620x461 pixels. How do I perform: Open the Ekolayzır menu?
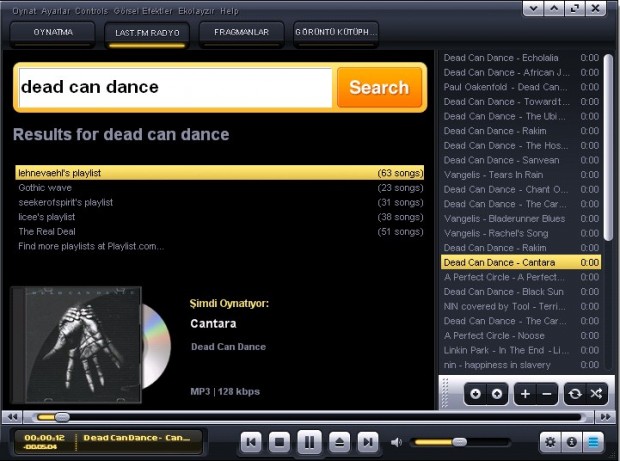(x=196, y=11)
